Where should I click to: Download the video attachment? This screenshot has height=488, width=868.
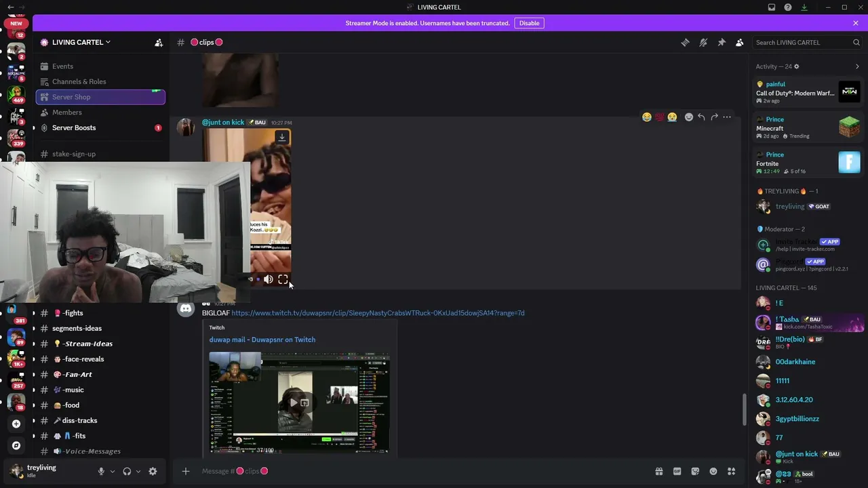pos(282,137)
